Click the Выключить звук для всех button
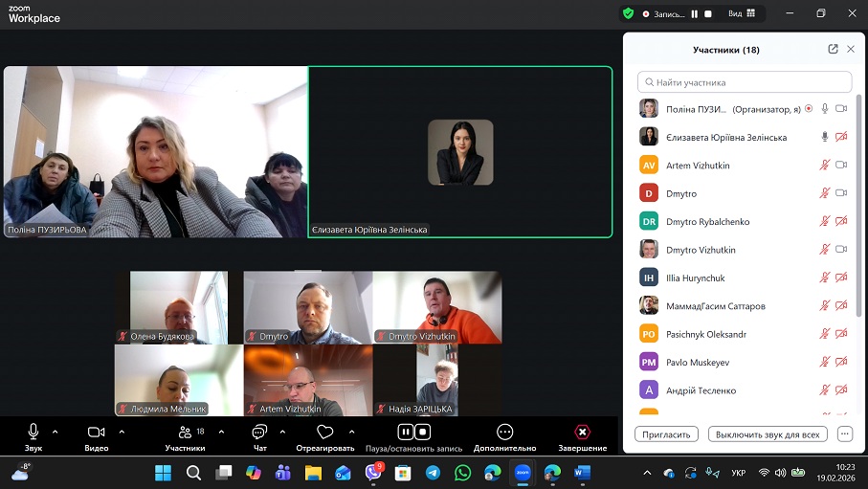 pos(768,433)
